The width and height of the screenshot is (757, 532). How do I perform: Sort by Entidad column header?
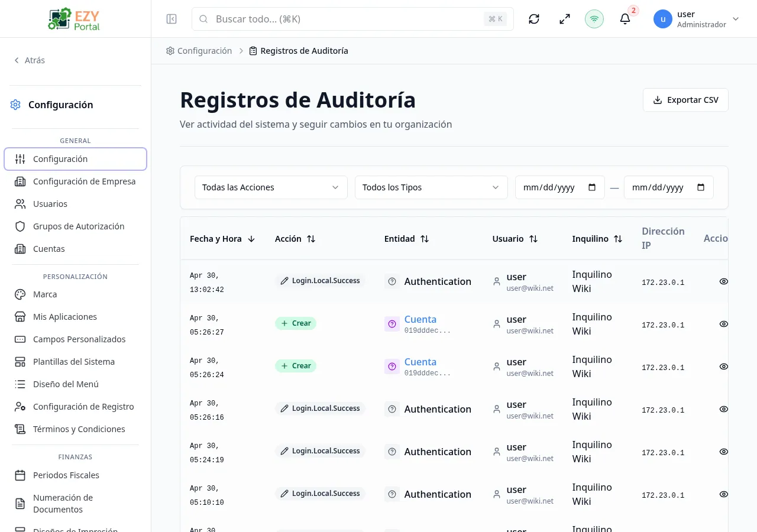(406, 239)
